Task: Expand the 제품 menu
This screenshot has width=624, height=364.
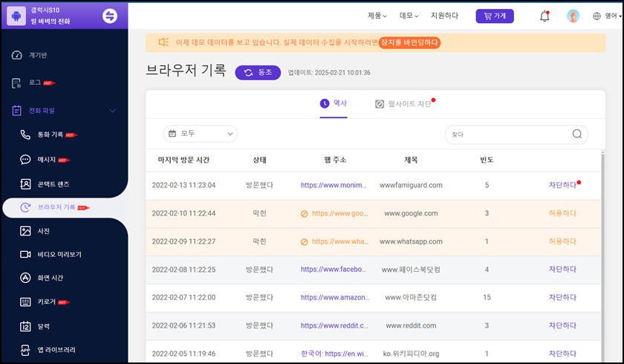Action: coord(377,16)
